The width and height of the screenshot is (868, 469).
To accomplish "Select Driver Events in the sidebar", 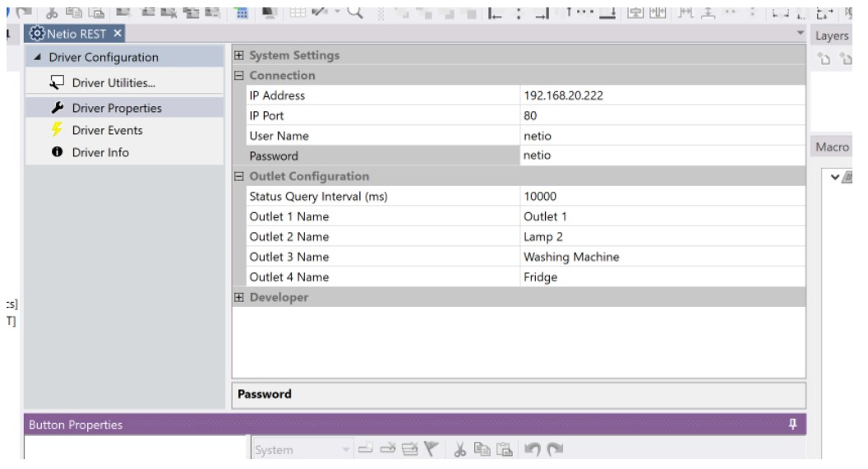I will [x=125, y=130].
